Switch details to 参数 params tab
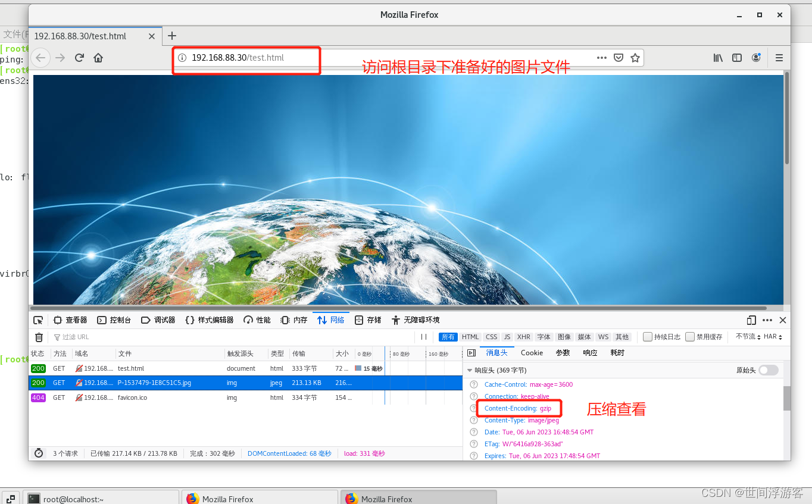812x504 pixels. click(x=563, y=353)
